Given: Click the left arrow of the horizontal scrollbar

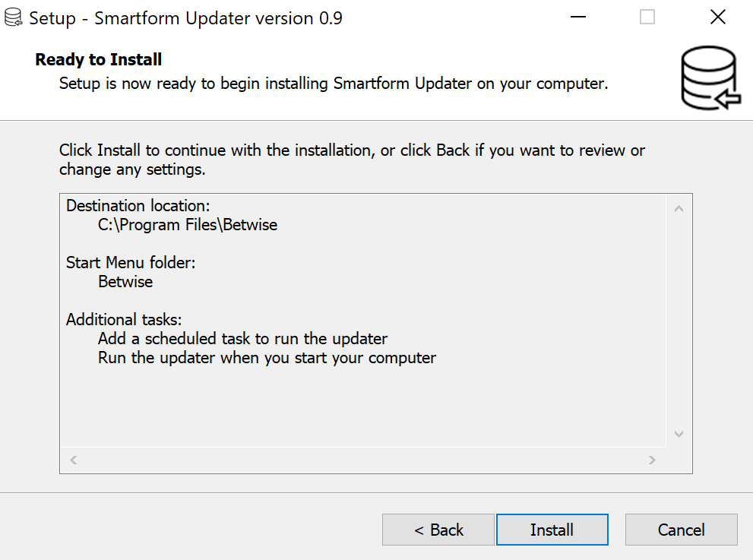Looking at the screenshot, I should [74, 460].
